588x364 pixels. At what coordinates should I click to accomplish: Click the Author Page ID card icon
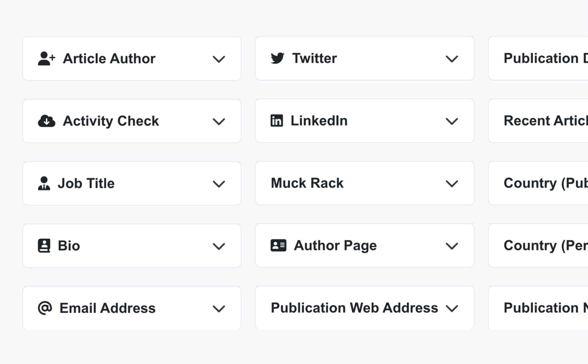278,246
